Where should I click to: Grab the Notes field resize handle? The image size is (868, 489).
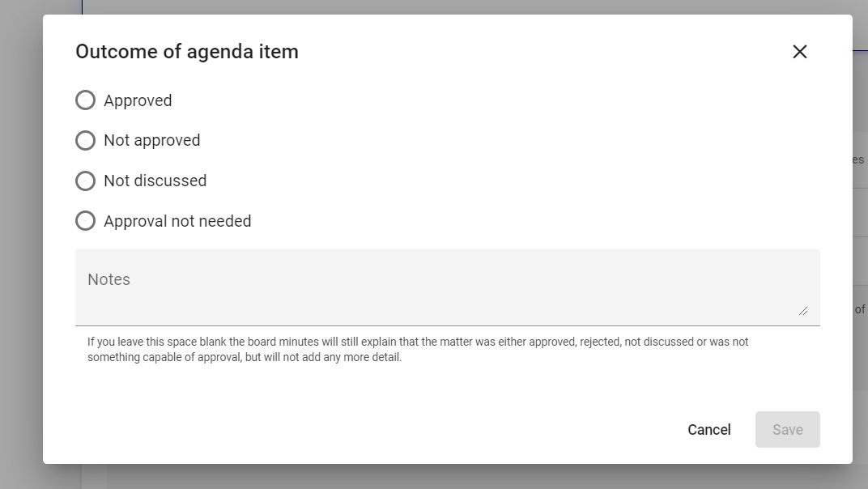pyautogui.click(x=803, y=310)
